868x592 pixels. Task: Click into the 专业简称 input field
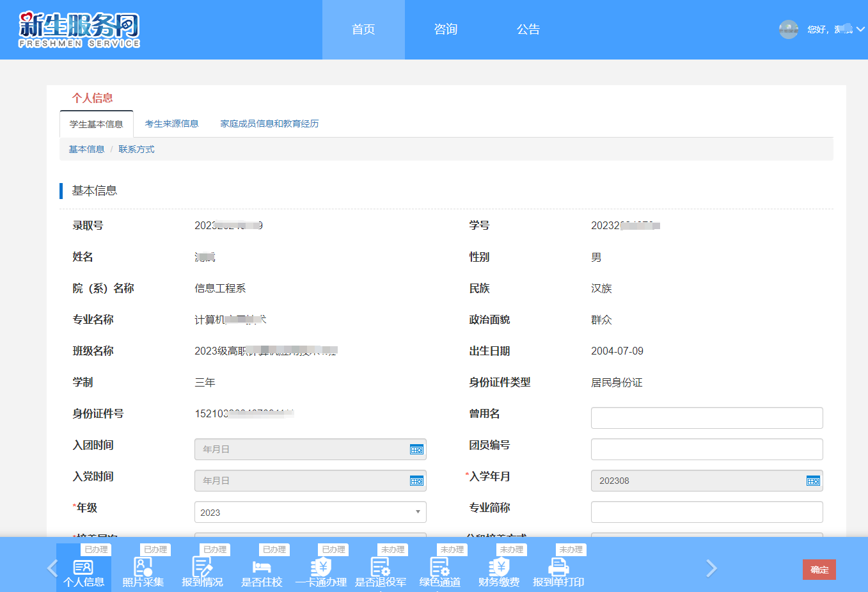(707, 512)
